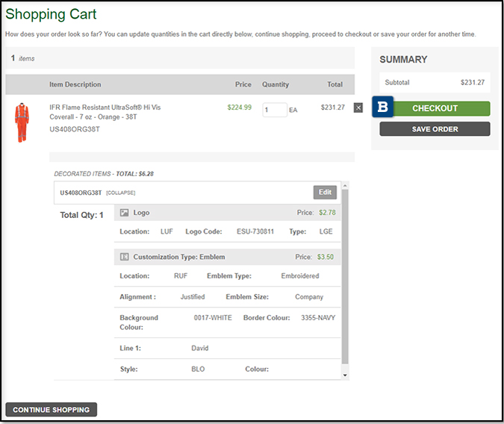Click the blue B marker badge

[x=383, y=107]
